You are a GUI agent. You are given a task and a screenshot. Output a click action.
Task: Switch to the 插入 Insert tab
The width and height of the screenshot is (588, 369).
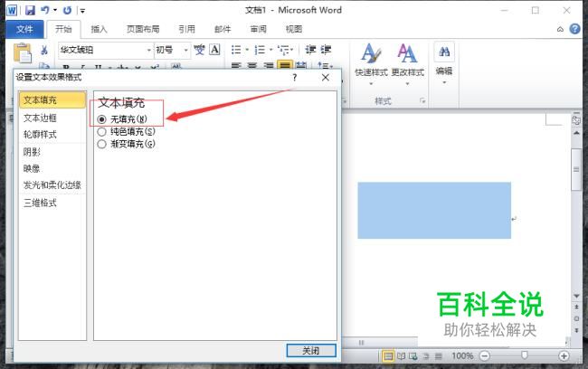tap(99, 29)
